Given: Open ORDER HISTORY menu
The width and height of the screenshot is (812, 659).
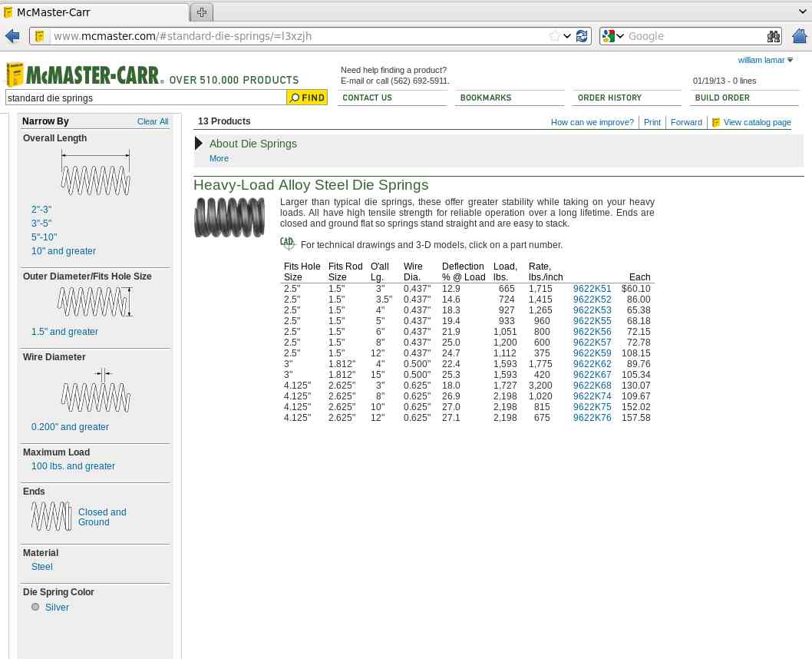Looking at the screenshot, I should 609,98.
